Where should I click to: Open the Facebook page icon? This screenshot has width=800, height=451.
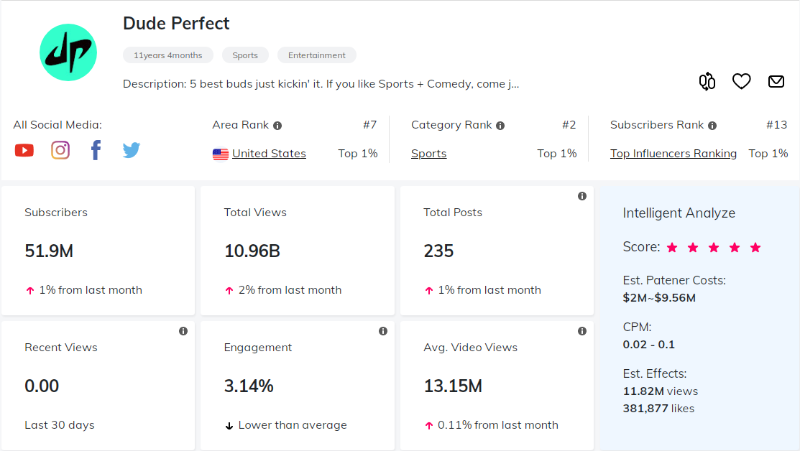click(x=96, y=150)
